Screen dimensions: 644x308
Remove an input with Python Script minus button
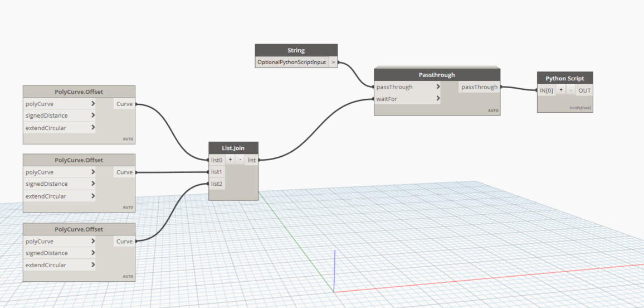[x=570, y=90]
